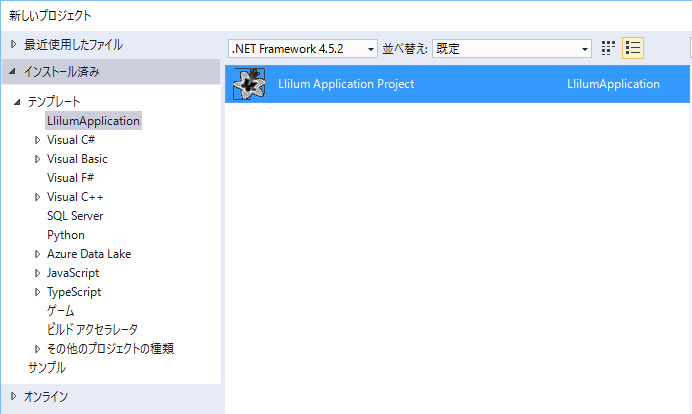
Task: Collapse the テンプレート tree node
Action: pyautogui.click(x=18, y=102)
